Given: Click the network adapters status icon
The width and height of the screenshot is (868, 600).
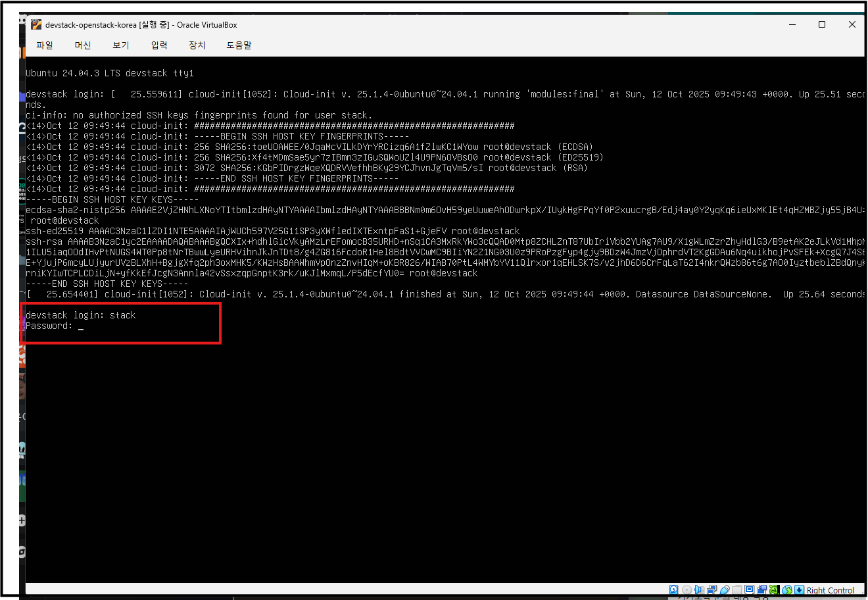Looking at the screenshot, I should coord(711,589).
